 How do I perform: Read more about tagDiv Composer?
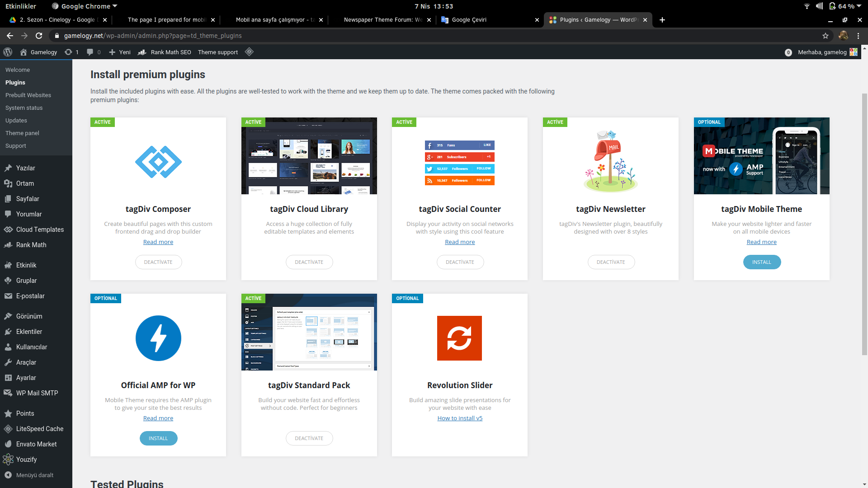click(x=158, y=242)
